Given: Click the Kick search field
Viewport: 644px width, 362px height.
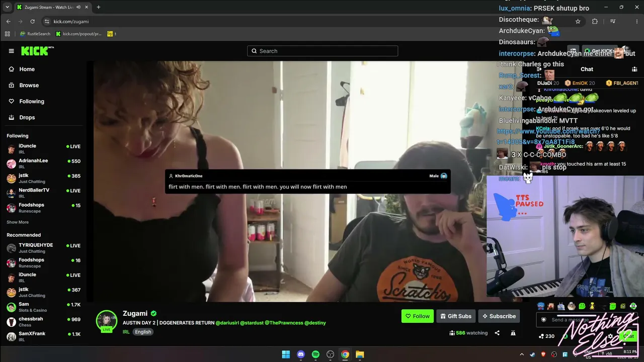Looking at the screenshot, I should tap(323, 51).
